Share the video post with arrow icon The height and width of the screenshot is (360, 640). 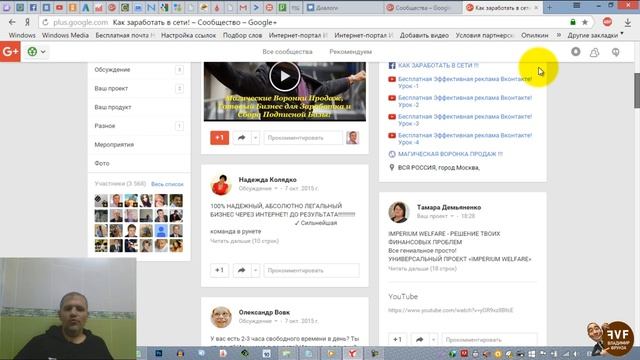tap(242, 138)
